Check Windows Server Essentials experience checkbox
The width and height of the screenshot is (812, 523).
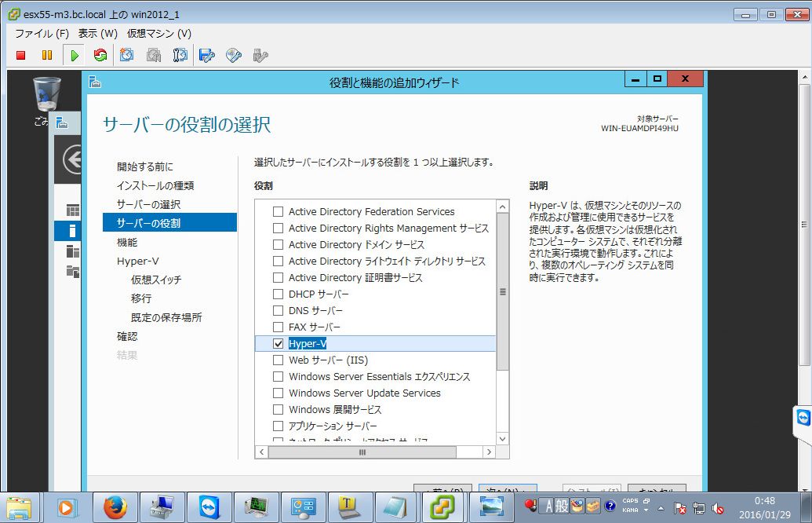[x=278, y=376]
